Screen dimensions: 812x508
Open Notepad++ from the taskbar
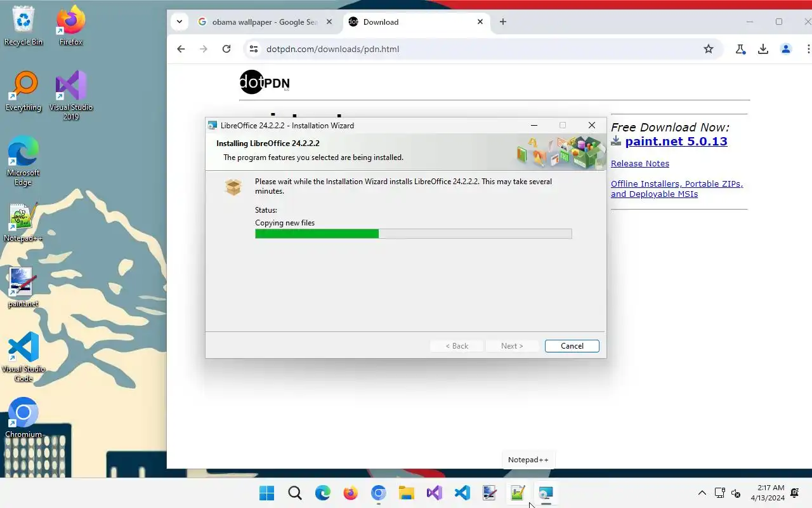(x=518, y=493)
